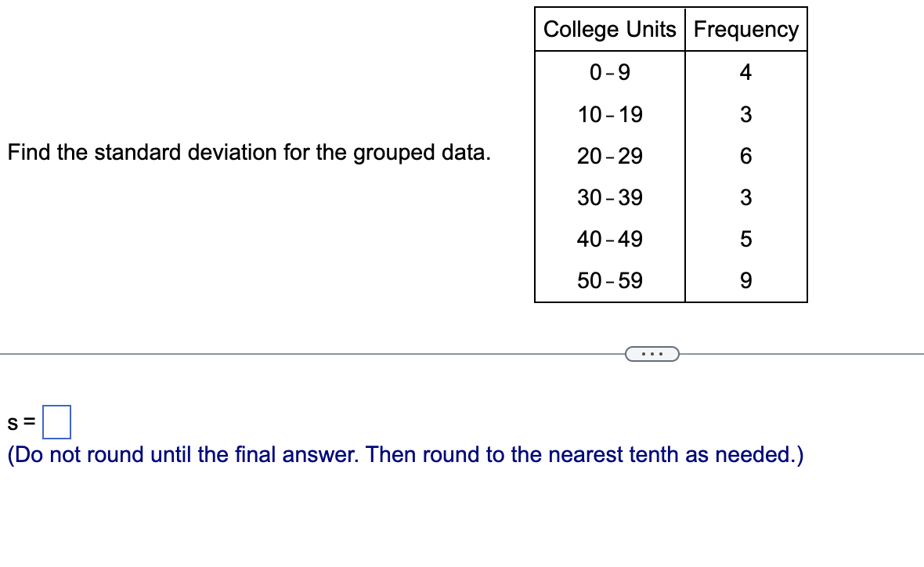
Task: Select the Frequency column header
Action: click(745, 29)
